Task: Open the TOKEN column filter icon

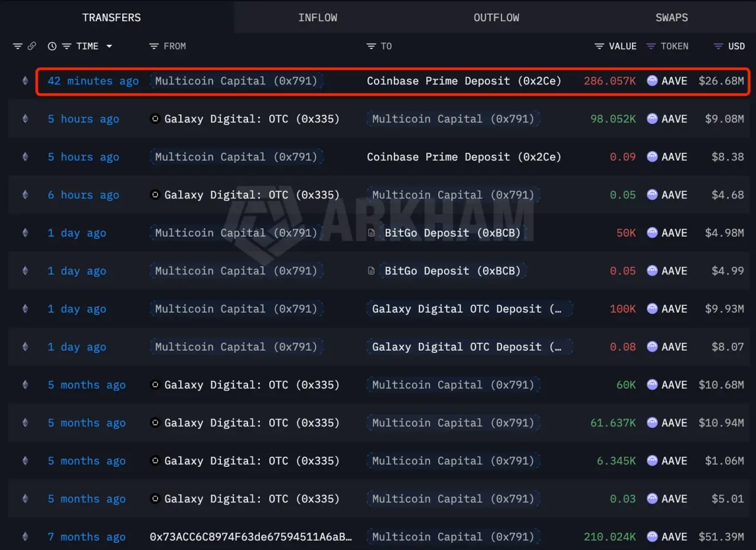Action: [x=651, y=46]
